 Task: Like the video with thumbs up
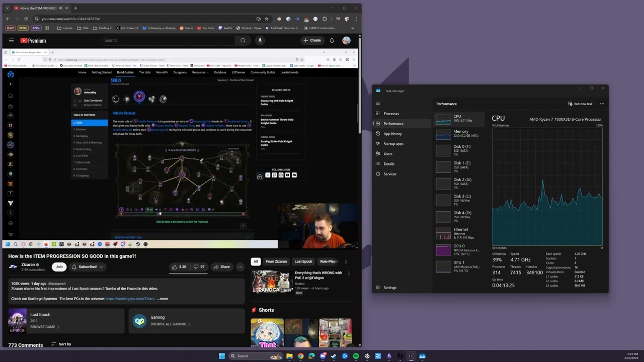(x=179, y=266)
